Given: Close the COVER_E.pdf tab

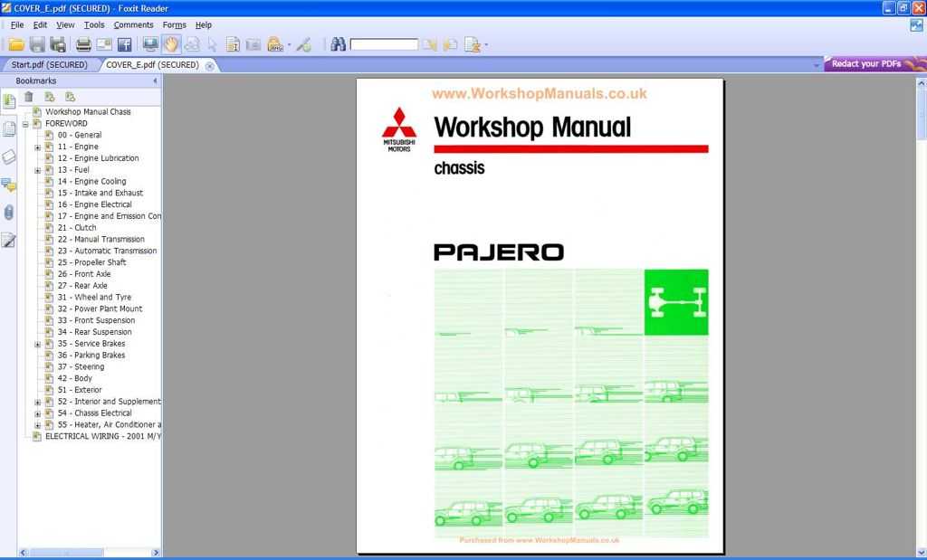Looking at the screenshot, I should click(x=209, y=66).
